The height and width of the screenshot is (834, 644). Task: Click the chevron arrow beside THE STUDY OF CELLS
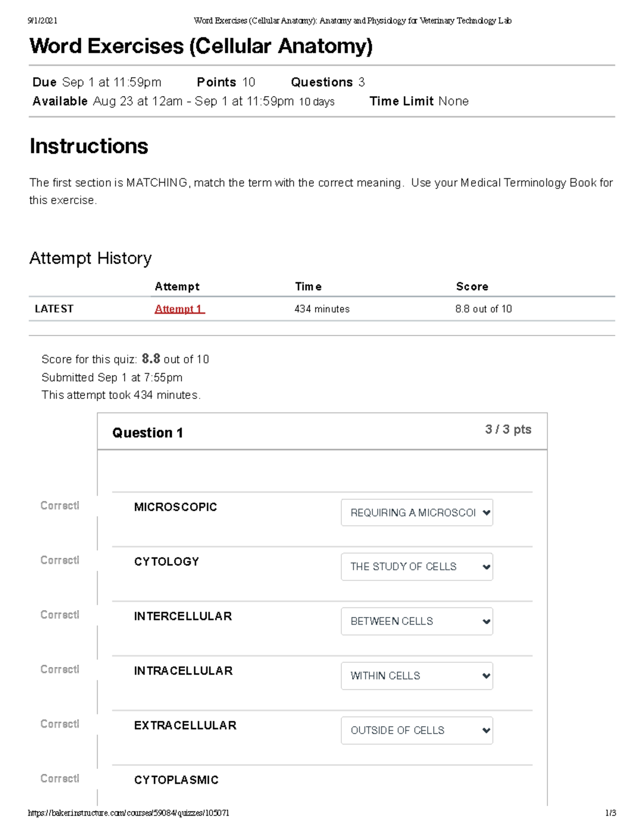(x=486, y=567)
